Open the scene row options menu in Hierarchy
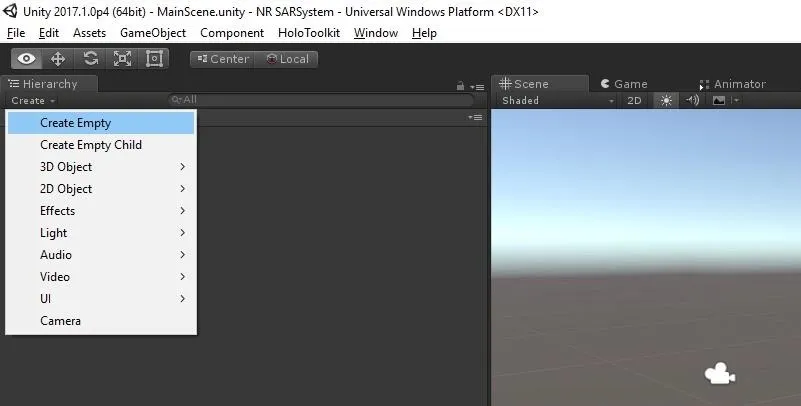Image resolution: width=801 pixels, height=406 pixels. click(475, 117)
